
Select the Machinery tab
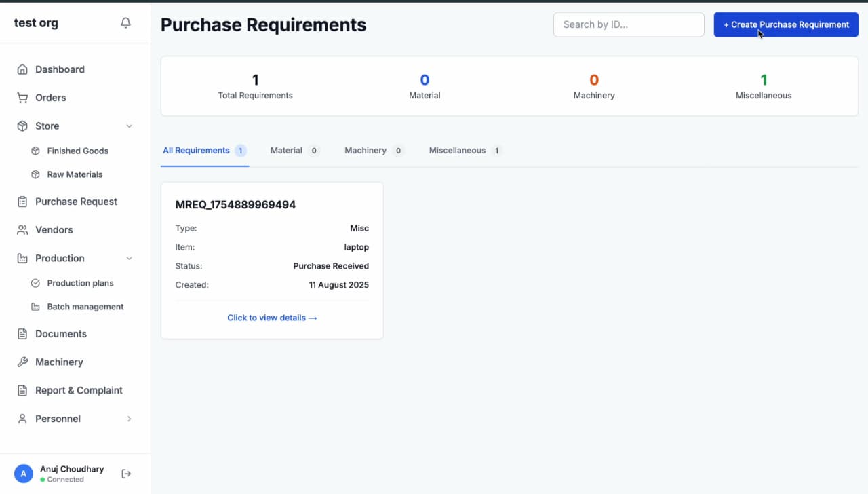(366, 151)
